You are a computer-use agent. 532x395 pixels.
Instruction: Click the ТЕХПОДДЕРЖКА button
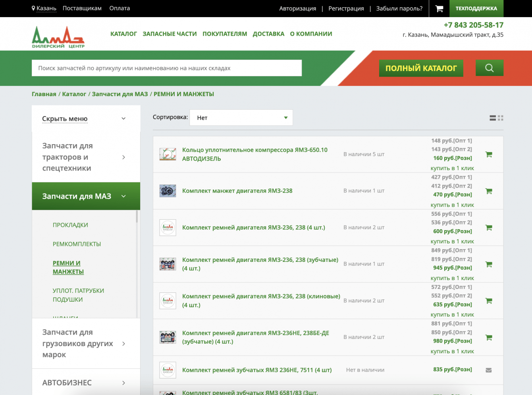tap(476, 8)
